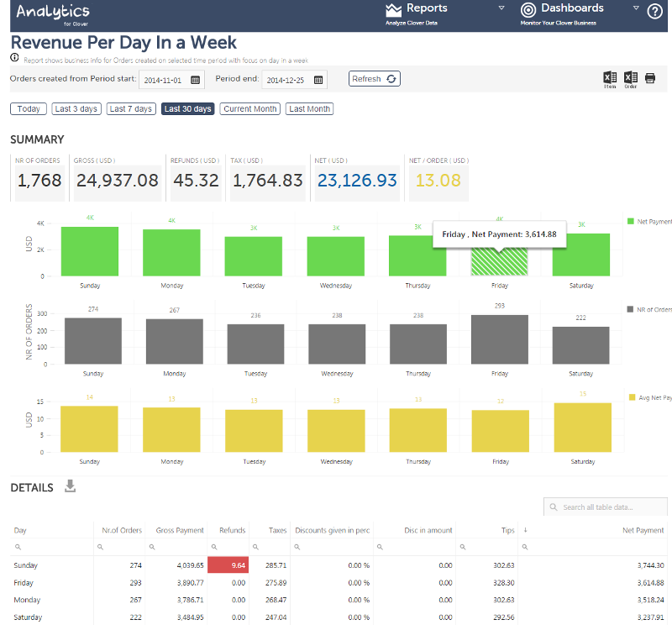Image resolution: width=672 pixels, height=625 pixels.
Task: Open the print dialog with the printer icon
Action: click(650, 77)
